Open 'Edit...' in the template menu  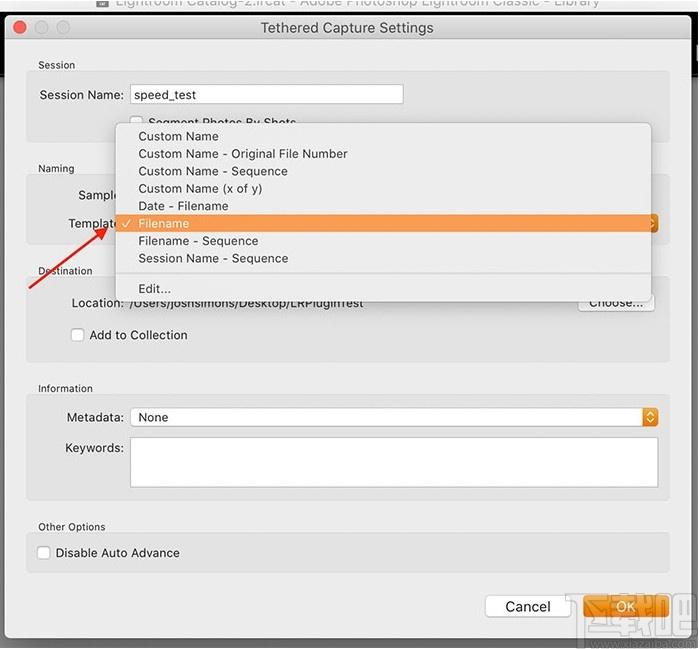tap(383, 289)
